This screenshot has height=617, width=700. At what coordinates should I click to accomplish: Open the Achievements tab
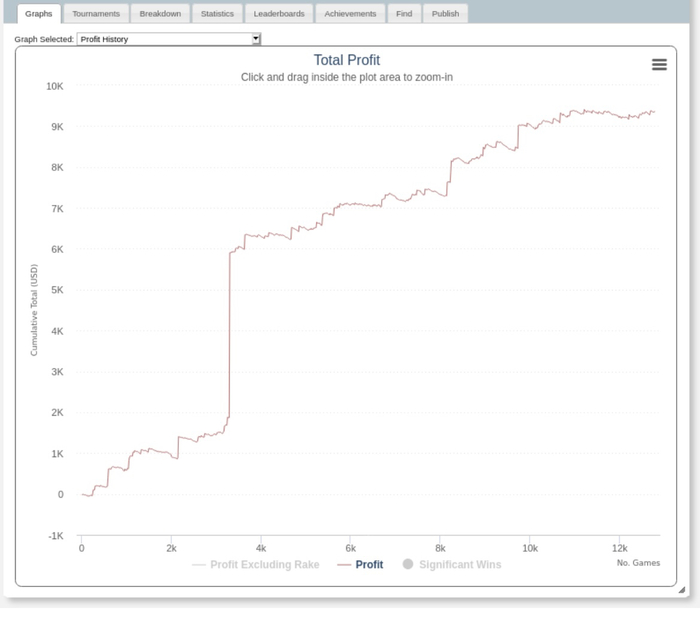coord(350,14)
